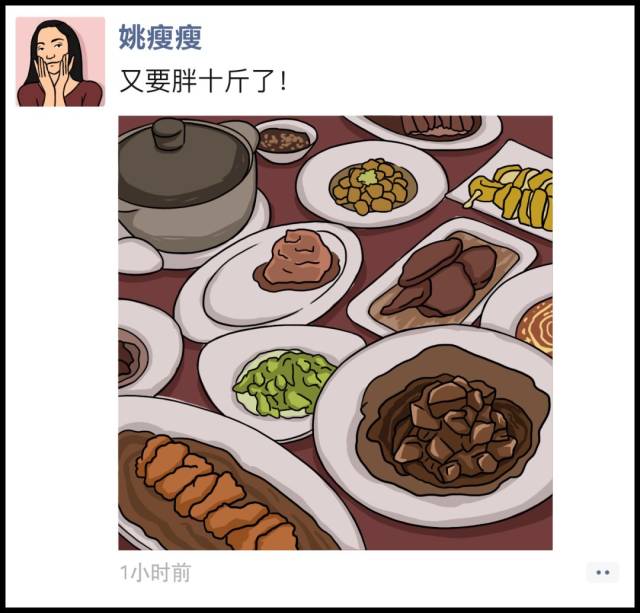Click the swirl-patterned dish at the photo's edge
The width and height of the screenshot is (640, 613).
(x=536, y=326)
